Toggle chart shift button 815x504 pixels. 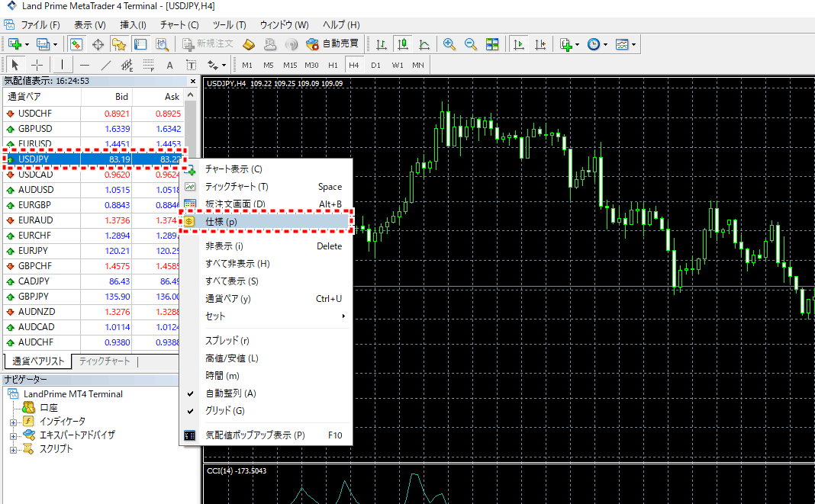[x=540, y=44]
